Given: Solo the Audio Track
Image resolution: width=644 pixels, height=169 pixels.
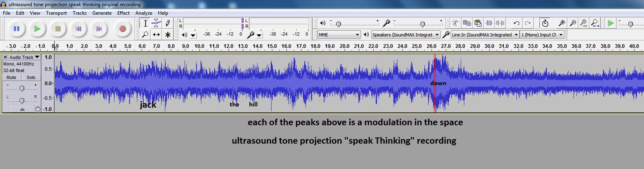Looking at the screenshot, I should pyautogui.click(x=31, y=77).
